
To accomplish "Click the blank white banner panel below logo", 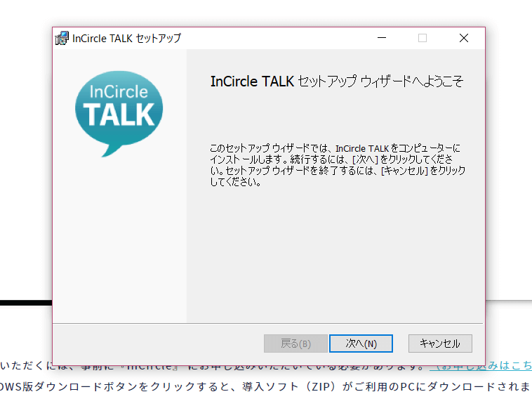I will click(119, 239).
